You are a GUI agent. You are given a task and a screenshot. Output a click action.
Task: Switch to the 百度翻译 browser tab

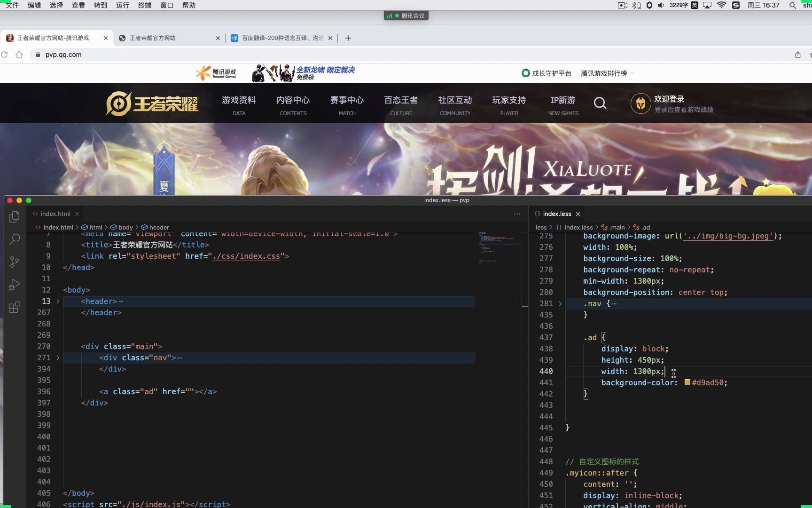(x=282, y=38)
